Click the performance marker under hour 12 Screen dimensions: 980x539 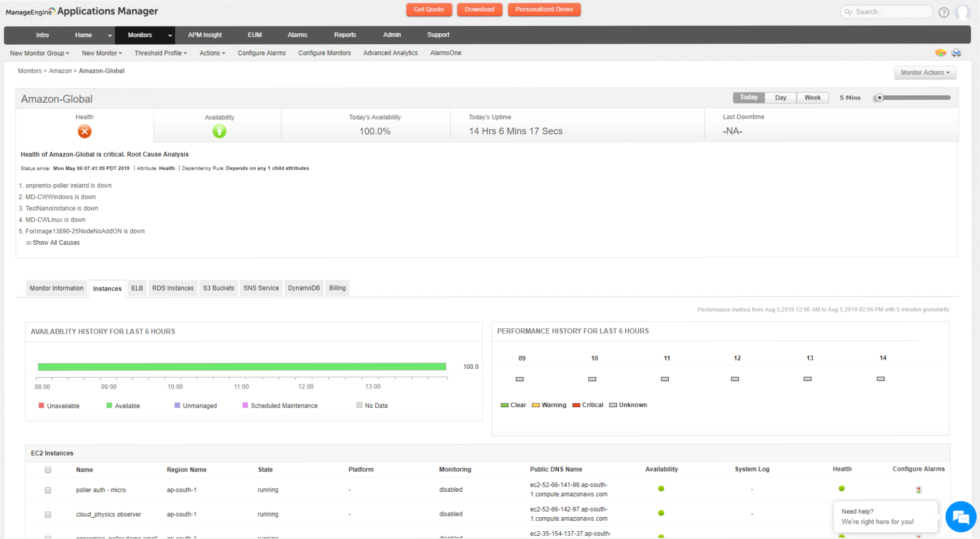[735, 379]
